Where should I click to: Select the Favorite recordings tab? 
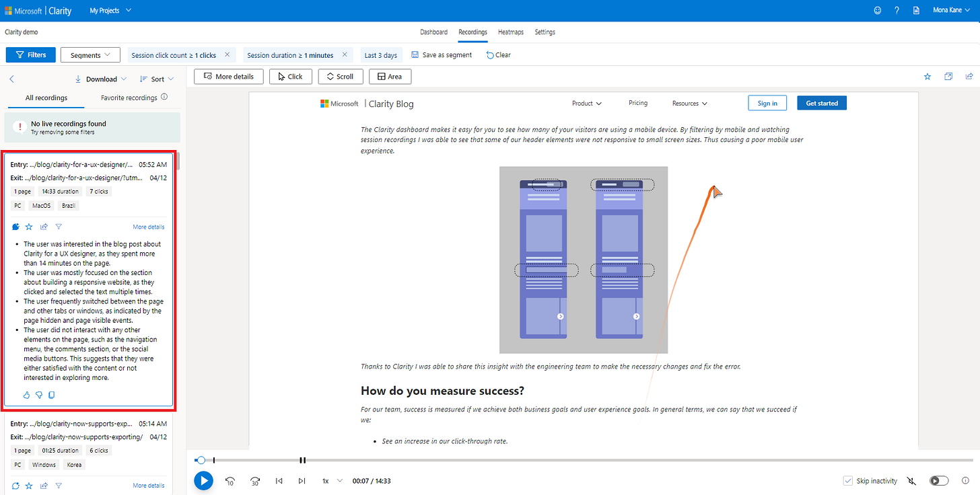pos(129,98)
